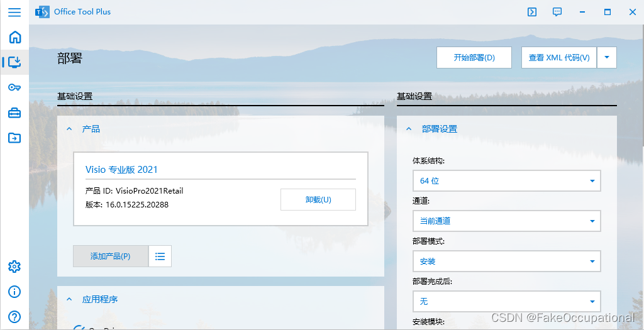Collapse the 产品 section
The image size is (644, 330).
(x=69, y=129)
